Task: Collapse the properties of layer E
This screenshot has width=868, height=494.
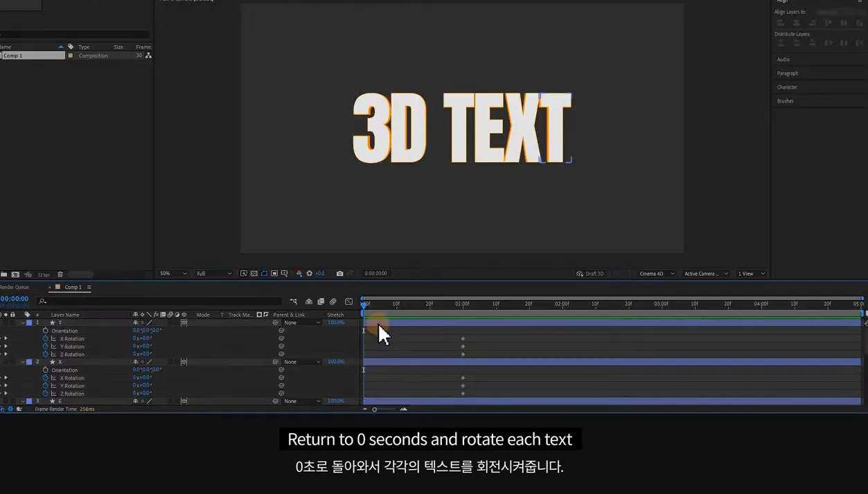Action: pyautogui.click(x=23, y=401)
